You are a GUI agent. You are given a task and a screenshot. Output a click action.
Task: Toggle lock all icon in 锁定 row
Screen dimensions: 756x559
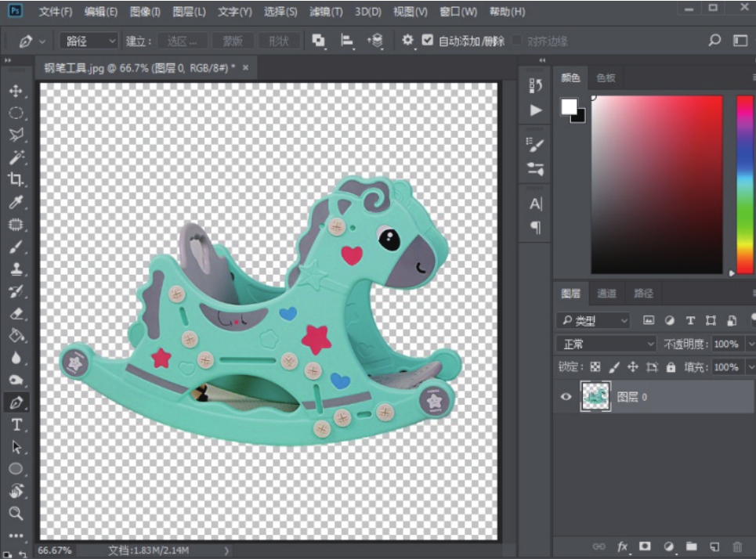(x=671, y=366)
